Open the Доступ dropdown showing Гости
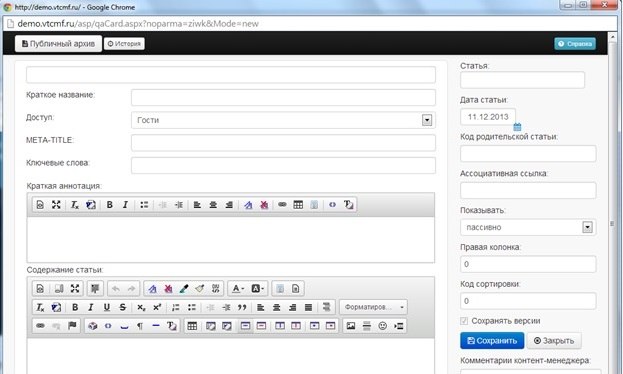This screenshot has width=623, height=374. click(283, 120)
